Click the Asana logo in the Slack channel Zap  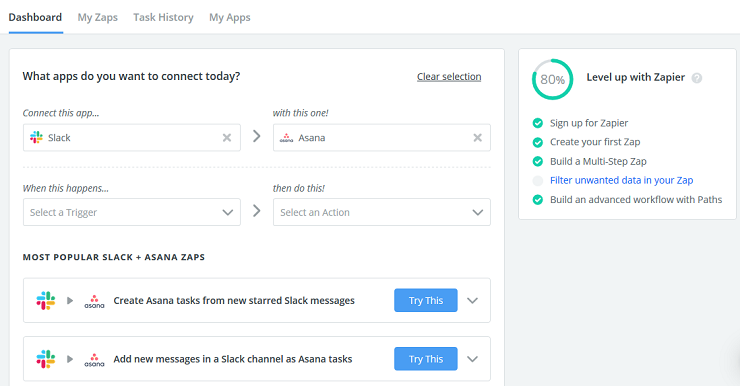point(94,359)
